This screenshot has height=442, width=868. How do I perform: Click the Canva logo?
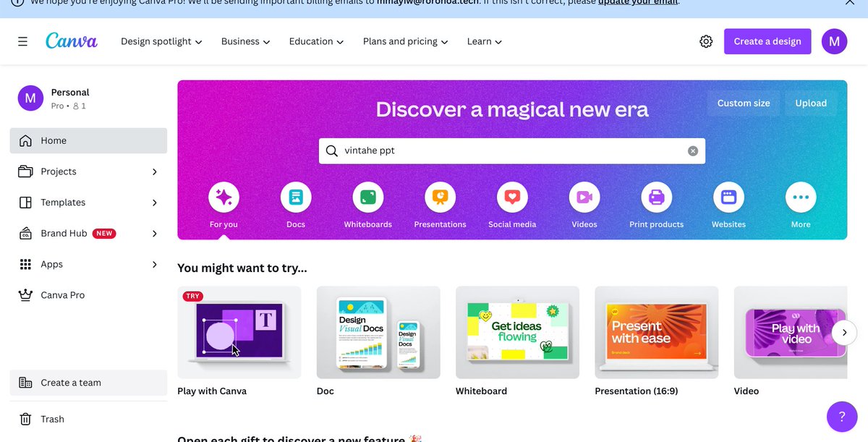coord(71,41)
